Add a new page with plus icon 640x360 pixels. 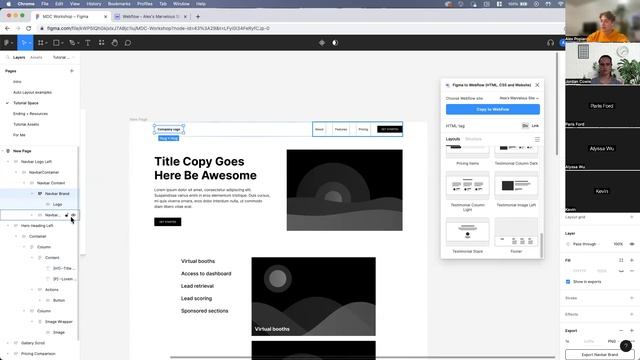[72, 71]
